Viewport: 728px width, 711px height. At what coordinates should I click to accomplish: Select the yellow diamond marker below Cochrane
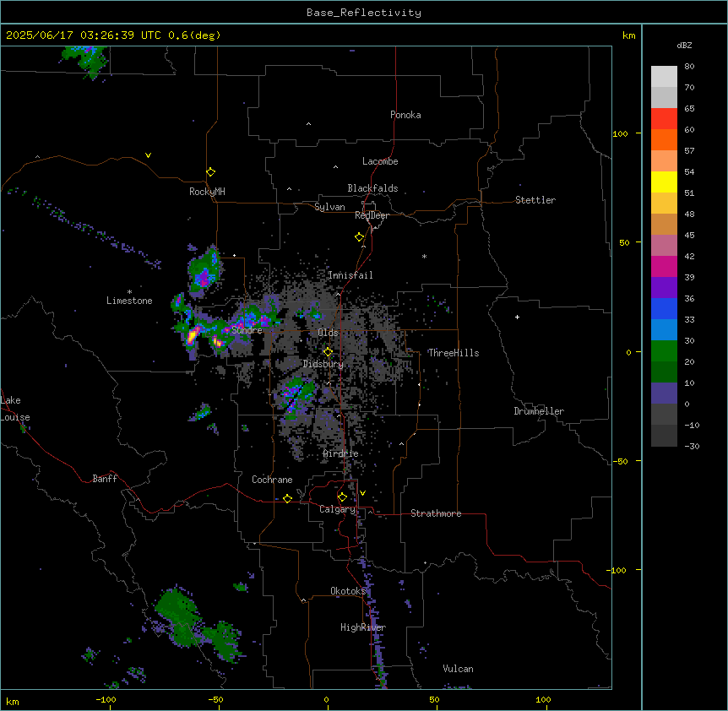click(x=287, y=498)
